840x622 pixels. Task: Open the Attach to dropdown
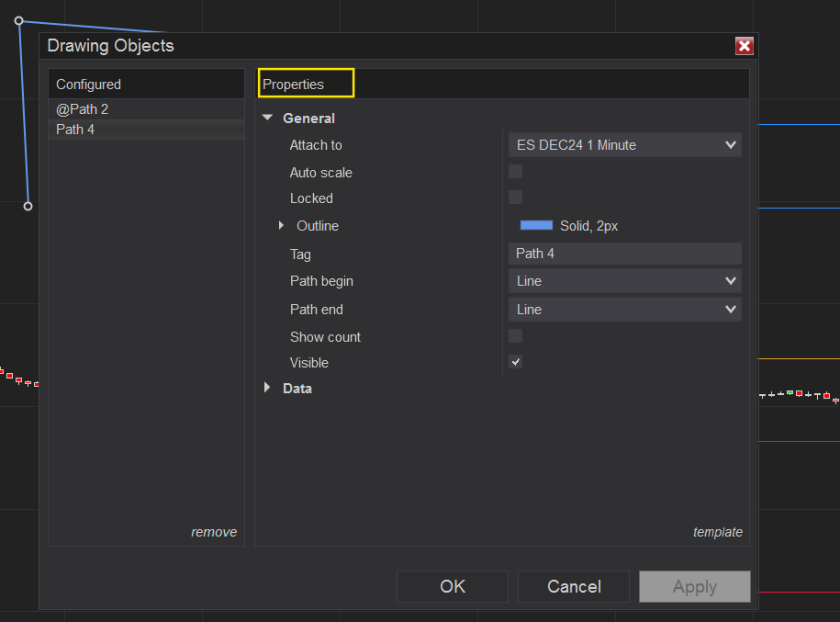tap(624, 145)
